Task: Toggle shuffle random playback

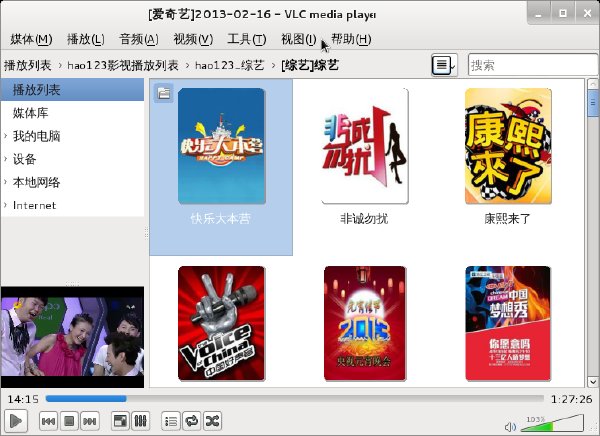Action: [x=212, y=421]
